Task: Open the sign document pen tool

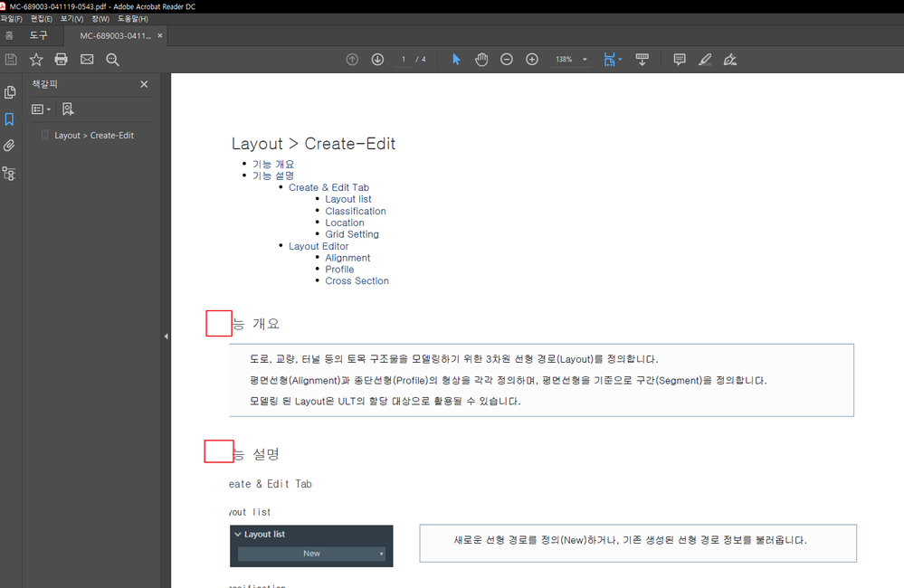Action: coord(730,60)
